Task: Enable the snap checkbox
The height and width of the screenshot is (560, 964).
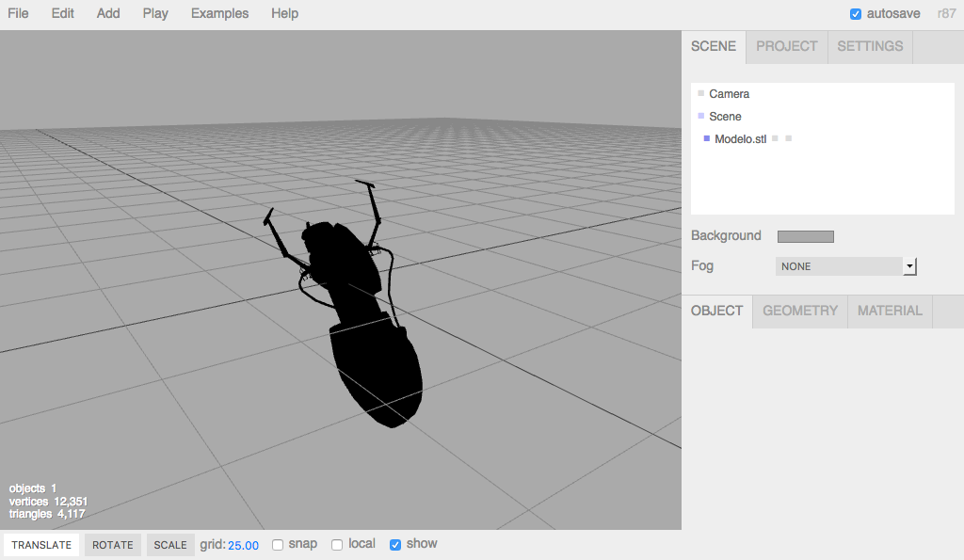Action: pyautogui.click(x=278, y=544)
